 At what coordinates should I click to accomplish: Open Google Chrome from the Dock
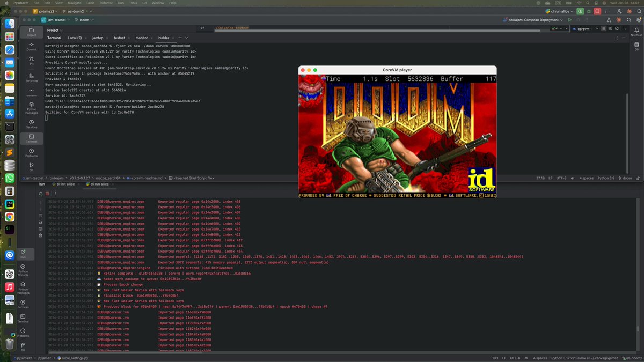(10, 217)
